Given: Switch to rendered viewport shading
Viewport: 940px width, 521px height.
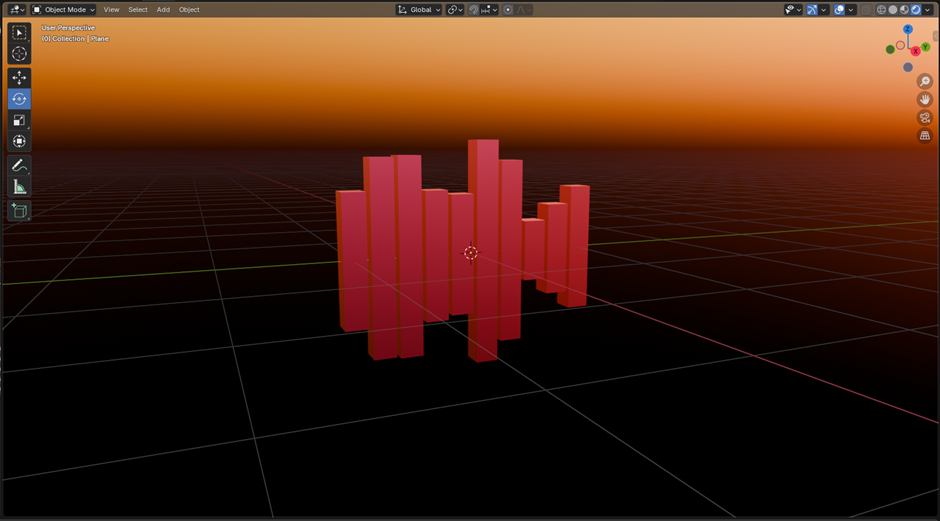Looking at the screenshot, I should 916,10.
